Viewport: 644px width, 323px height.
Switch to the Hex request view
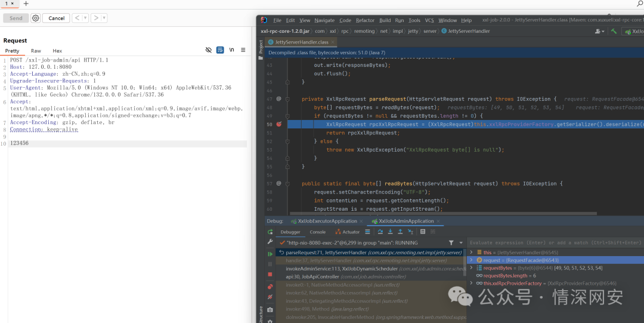(57, 51)
